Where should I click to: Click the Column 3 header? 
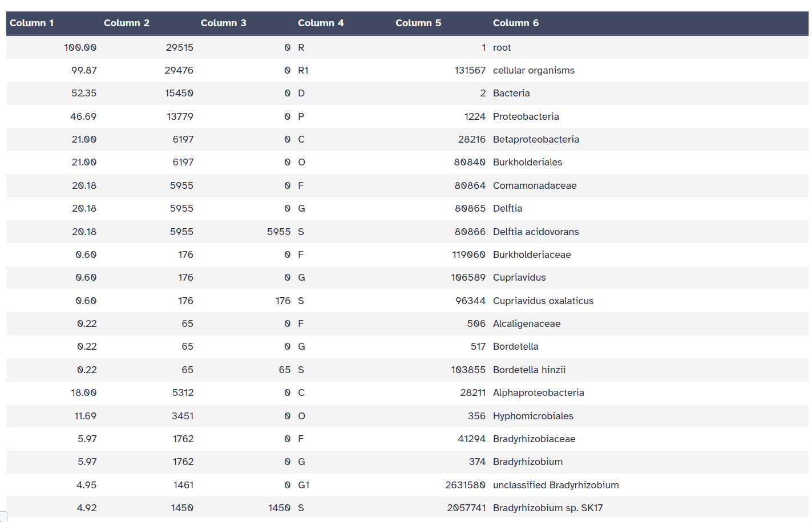224,23
